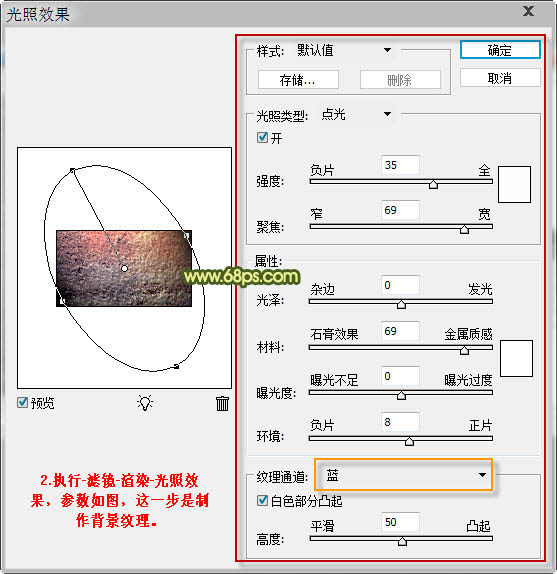Open the light color swatch beside 强度
Screen dimensions: 557x574
point(514,184)
